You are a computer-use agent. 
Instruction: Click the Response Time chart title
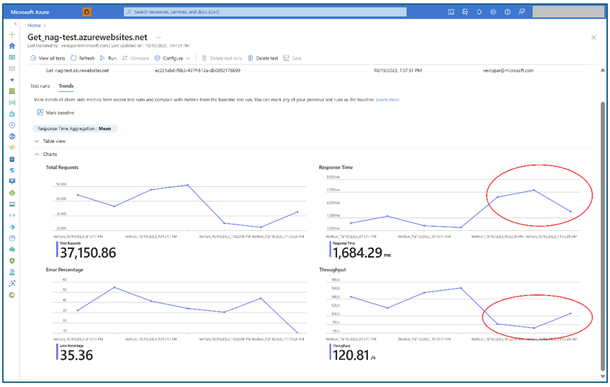pyautogui.click(x=336, y=167)
